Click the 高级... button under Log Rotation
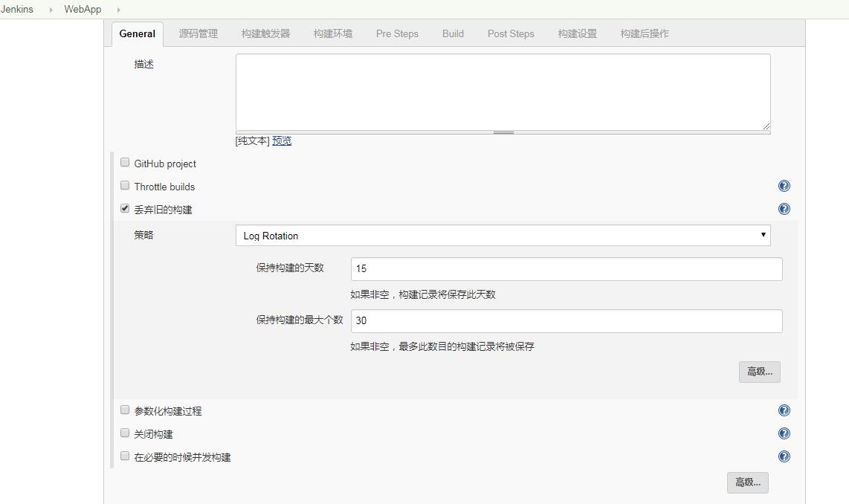This screenshot has height=504, width=849. click(759, 372)
